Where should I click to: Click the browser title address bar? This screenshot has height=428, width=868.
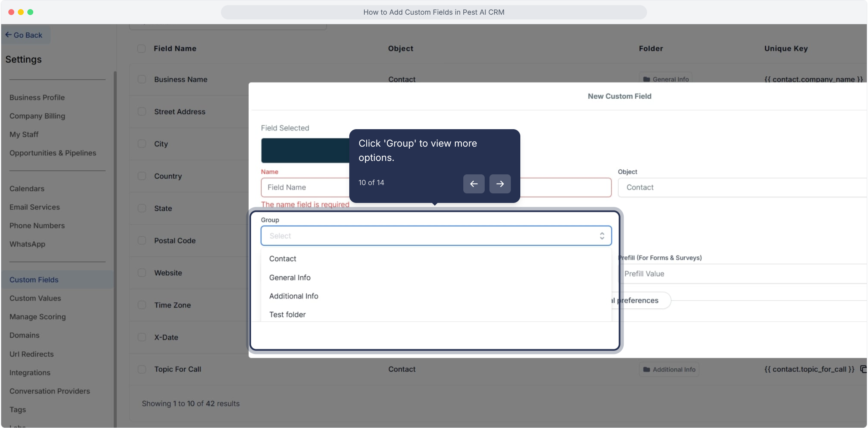(x=434, y=12)
